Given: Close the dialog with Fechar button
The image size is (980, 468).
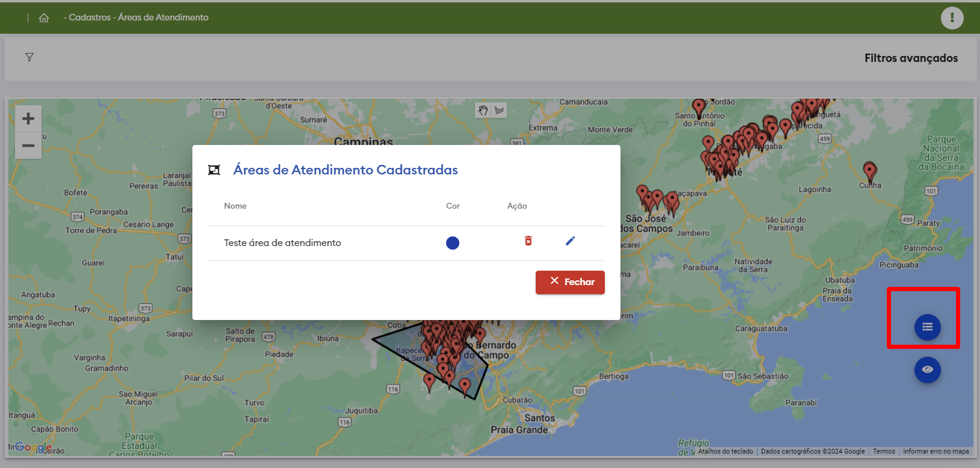Looking at the screenshot, I should pos(570,282).
